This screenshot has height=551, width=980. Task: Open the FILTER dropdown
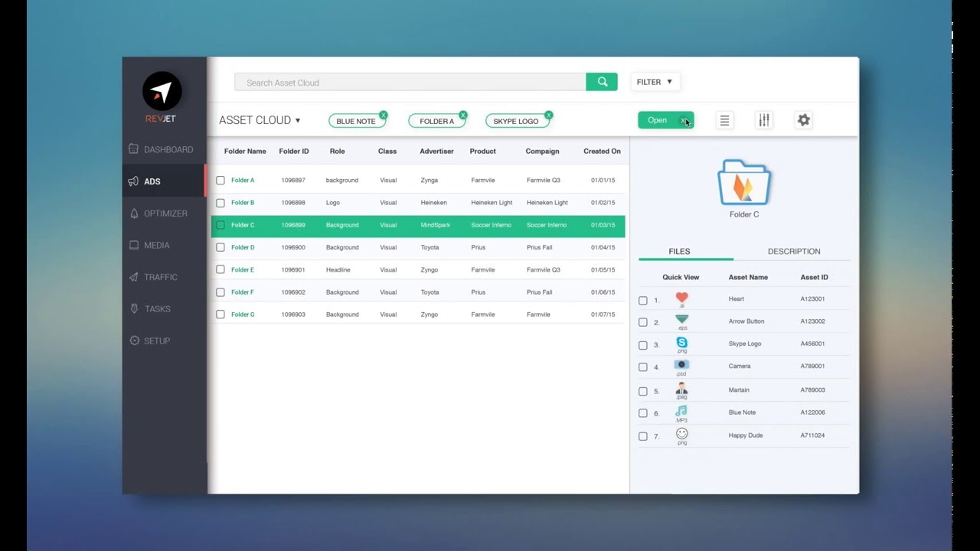tap(655, 82)
